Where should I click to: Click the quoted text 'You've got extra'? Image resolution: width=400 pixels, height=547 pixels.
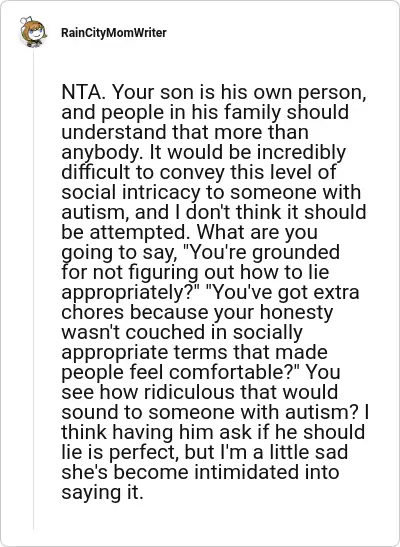[282, 292]
